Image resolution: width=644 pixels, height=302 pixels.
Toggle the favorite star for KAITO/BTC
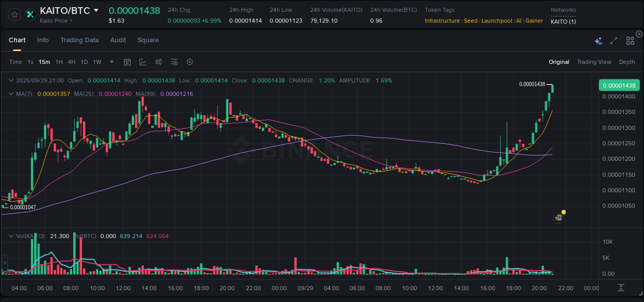pyautogui.click(x=14, y=14)
